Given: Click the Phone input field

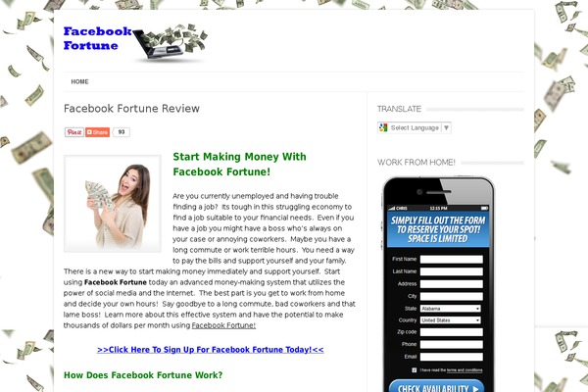Looking at the screenshot, I should pos(452,344).
